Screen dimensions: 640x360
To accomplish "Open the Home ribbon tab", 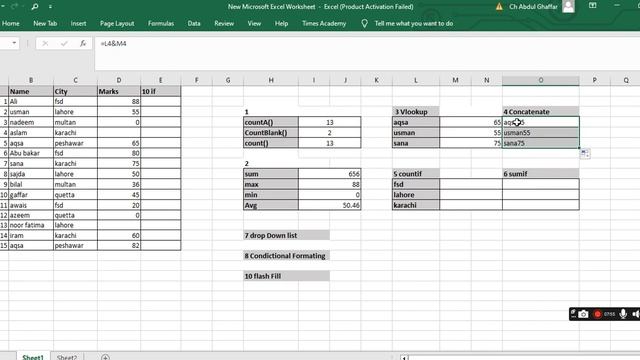I will (11, 24).
